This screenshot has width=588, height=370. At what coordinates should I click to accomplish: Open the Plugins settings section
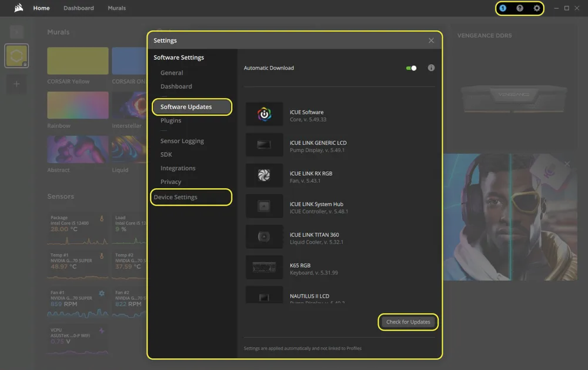coord(171,121)
